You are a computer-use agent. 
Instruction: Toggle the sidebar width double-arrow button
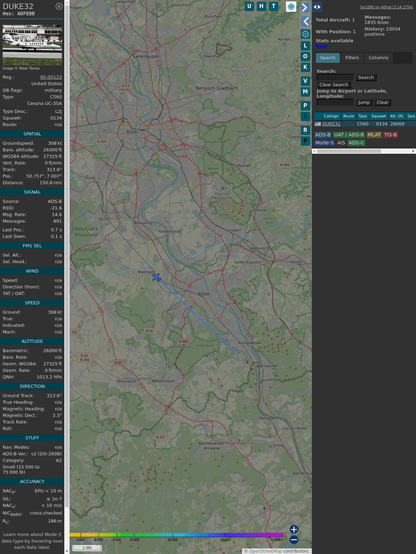(317, 7)
